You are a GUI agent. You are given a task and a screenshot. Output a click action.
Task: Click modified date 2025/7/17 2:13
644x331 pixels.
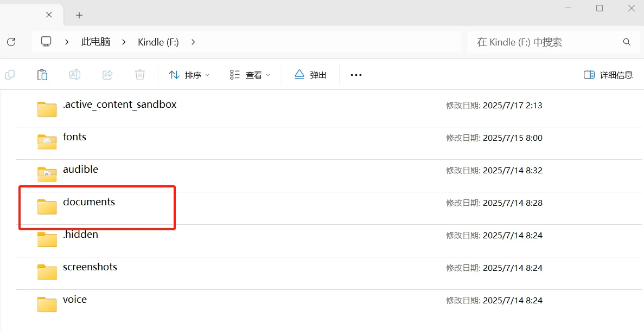(x=513, y=106)
